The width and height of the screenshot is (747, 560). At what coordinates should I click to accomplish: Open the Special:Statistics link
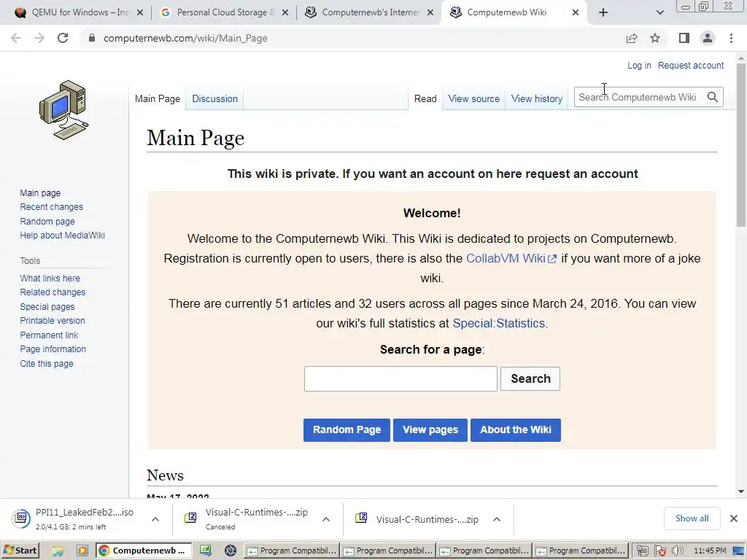click(x=499, y=323)
